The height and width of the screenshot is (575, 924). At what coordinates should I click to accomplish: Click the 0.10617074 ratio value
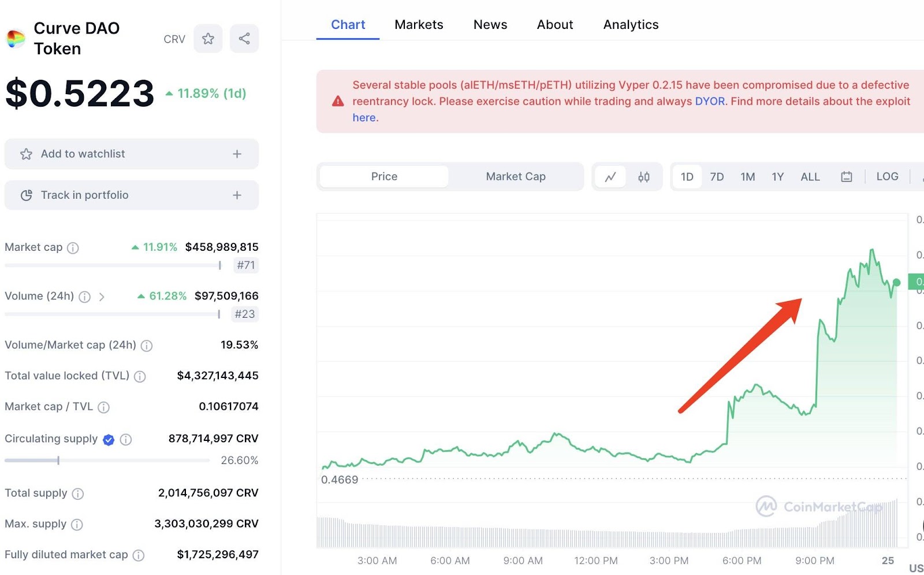(229, 407)
